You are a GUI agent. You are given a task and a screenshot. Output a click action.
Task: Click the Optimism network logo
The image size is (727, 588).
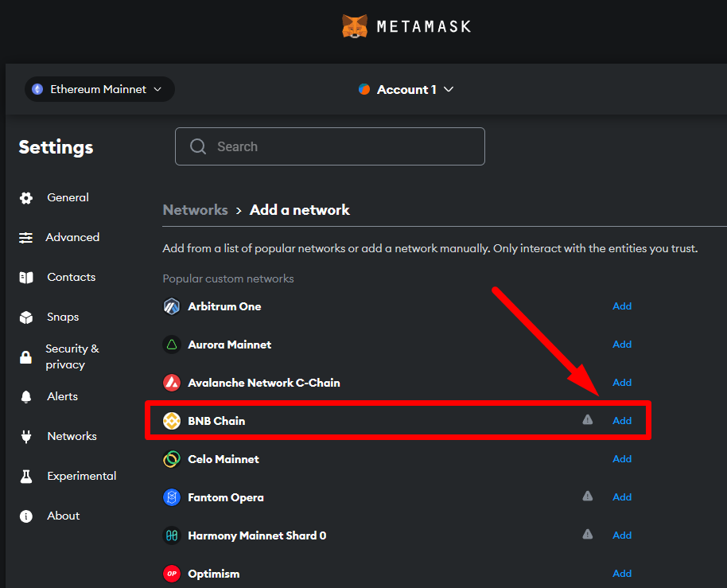coord(171,573)
